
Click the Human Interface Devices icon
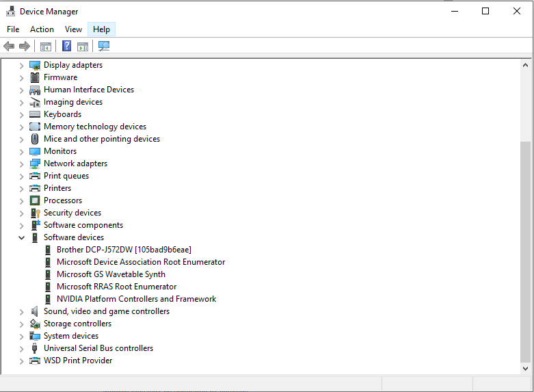35,90
